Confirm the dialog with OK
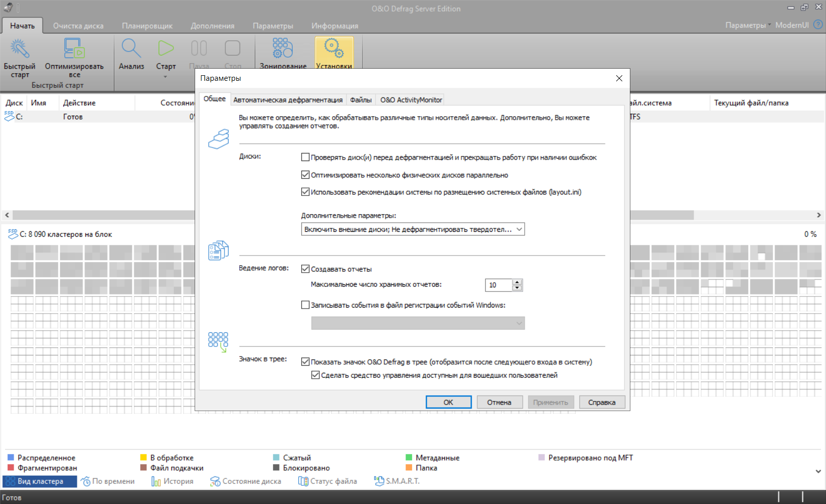This screenshot has height=504, width=826. (x=448, y=402)
